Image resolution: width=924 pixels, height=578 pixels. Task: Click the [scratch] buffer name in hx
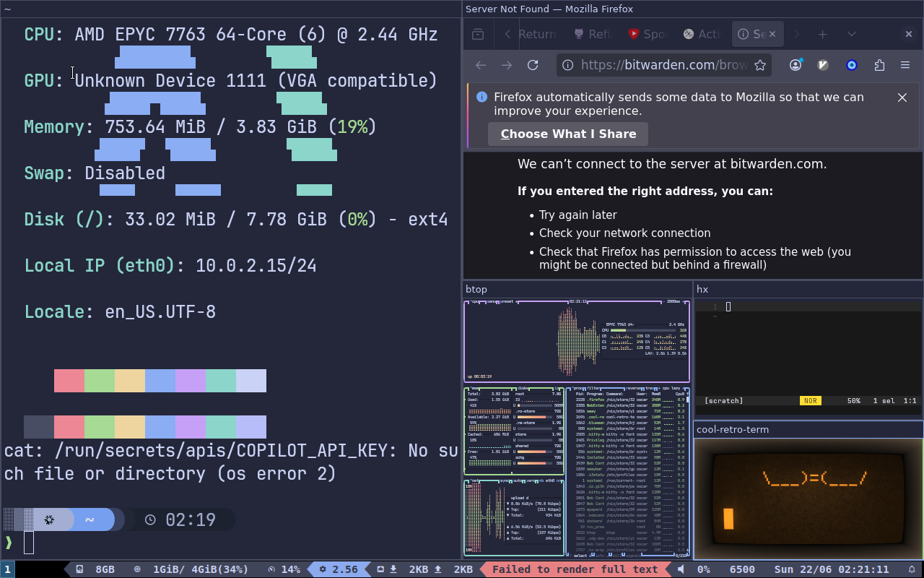tap(723, 400)
